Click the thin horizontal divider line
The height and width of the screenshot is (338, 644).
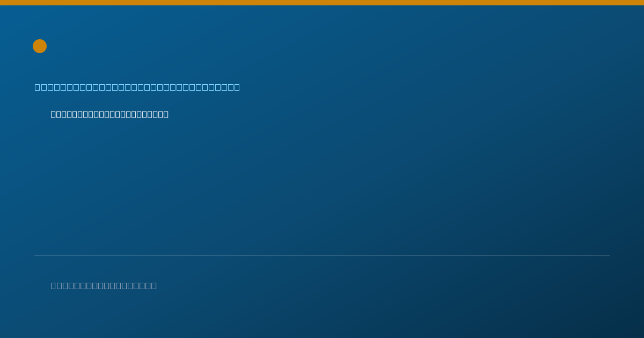click(x=322, y=255)
